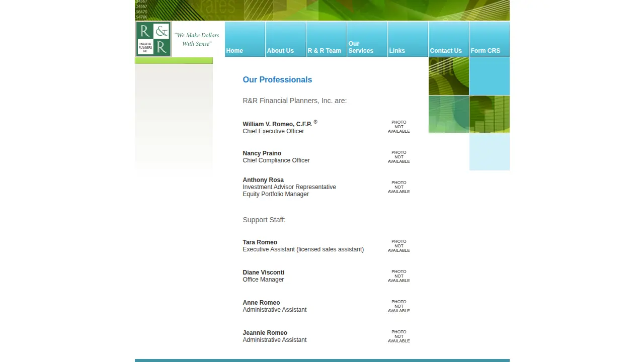644x362 pixels.
Task: Click the "We Make Dollars With Sense" slogan
Action: click(197, 39)
